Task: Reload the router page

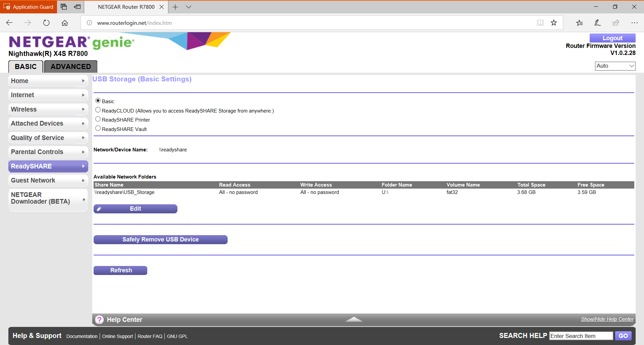Action: pos(46,23)
